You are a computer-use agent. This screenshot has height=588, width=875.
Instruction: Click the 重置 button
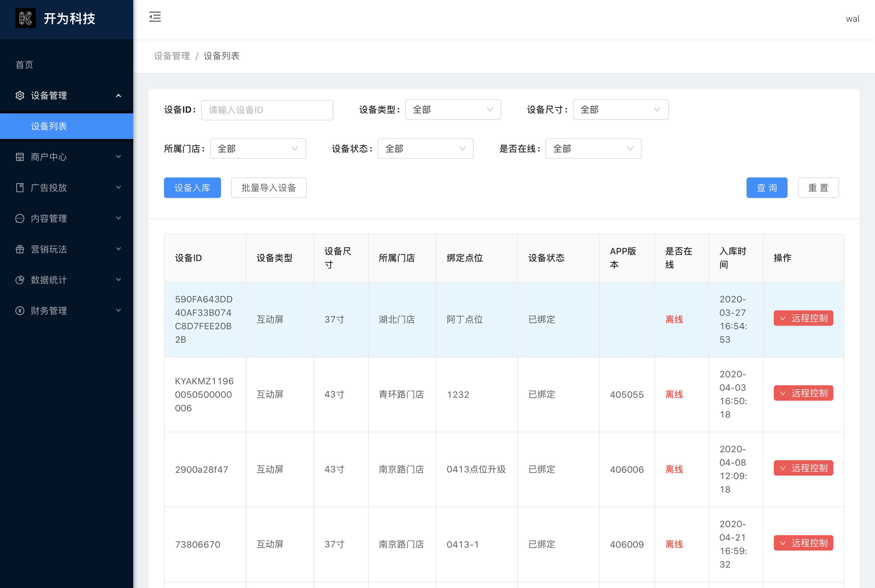pos(818,187)
